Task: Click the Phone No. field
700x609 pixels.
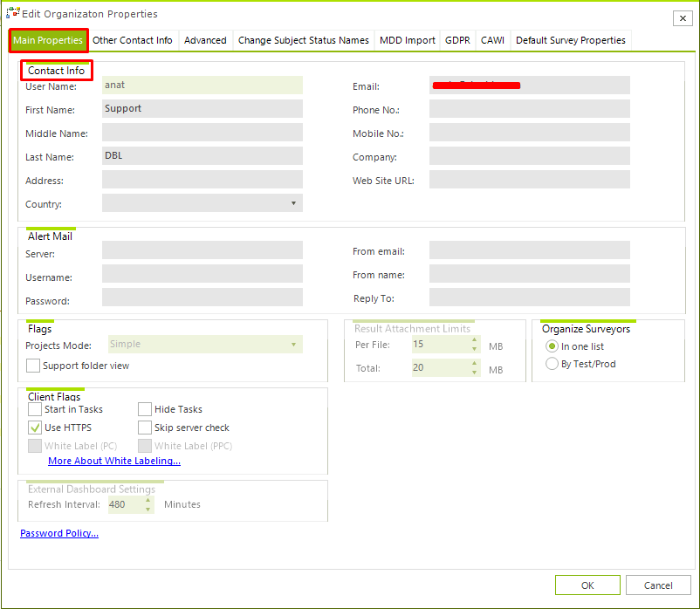Action: click(530, 108)
